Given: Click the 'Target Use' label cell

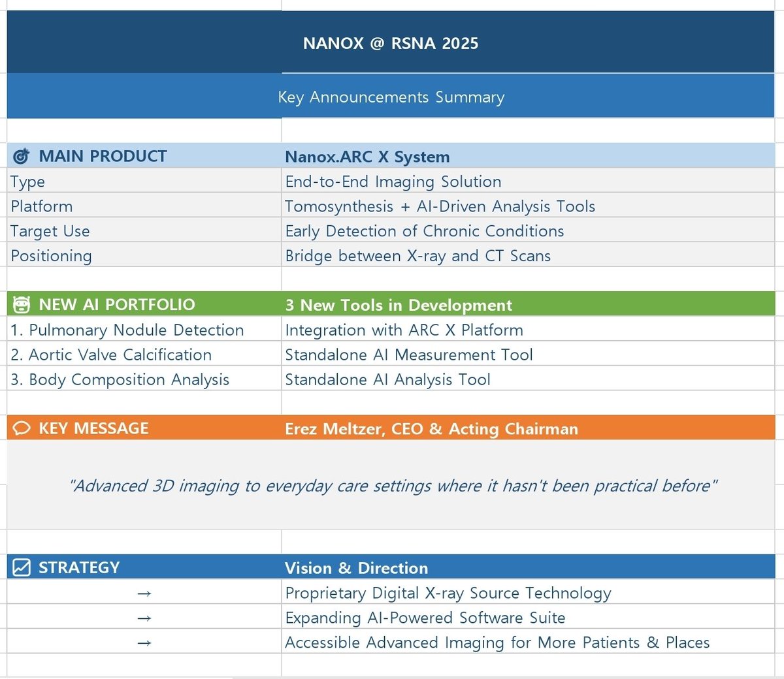Looking at the screenshot, I should tap(144, 230).
